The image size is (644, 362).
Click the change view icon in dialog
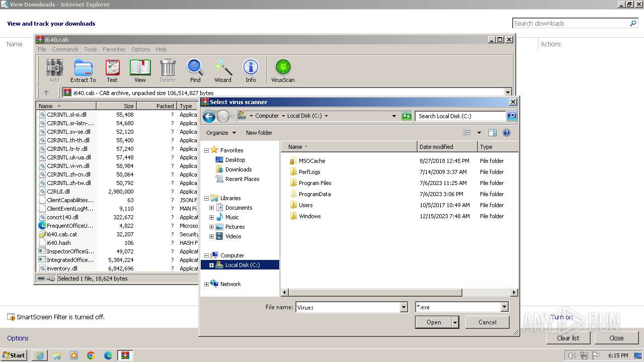pyautogui.click(x=467, y=133)
